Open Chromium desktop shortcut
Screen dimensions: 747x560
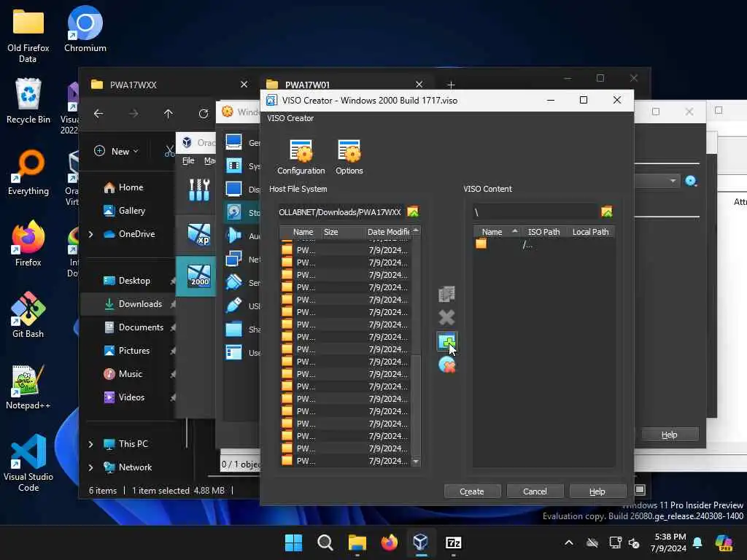coord(85,29)
